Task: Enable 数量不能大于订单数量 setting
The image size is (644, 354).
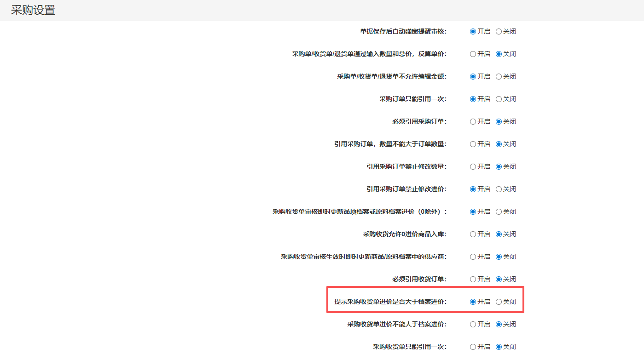Action: (473, 144)
